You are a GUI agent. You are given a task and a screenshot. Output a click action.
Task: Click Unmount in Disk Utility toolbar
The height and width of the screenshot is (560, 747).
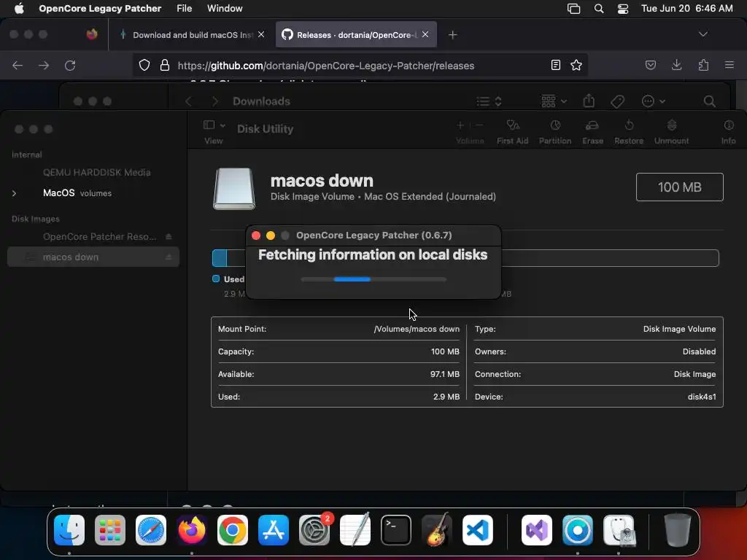click(671, 132)
